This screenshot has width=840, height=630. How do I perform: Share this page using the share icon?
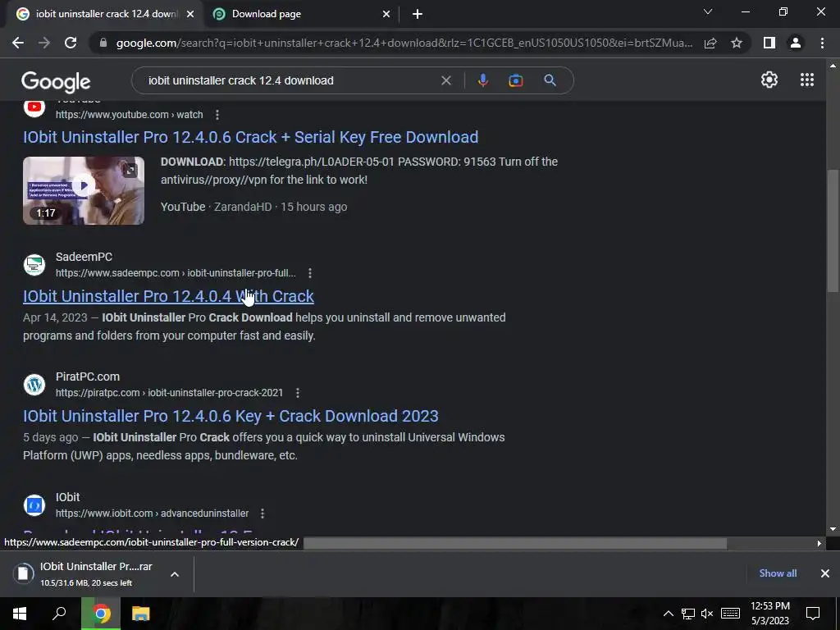710,43
